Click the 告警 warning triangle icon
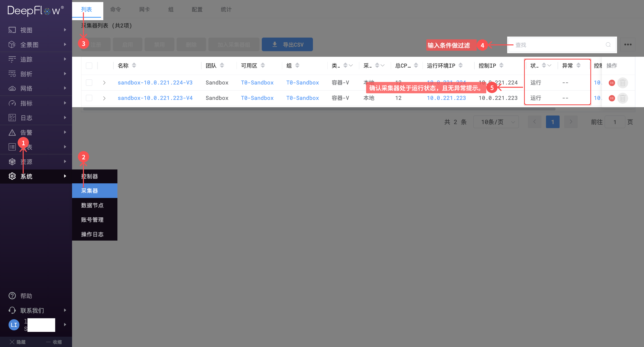The width and height of the screenshot is (644, 347). pos(12,132)
